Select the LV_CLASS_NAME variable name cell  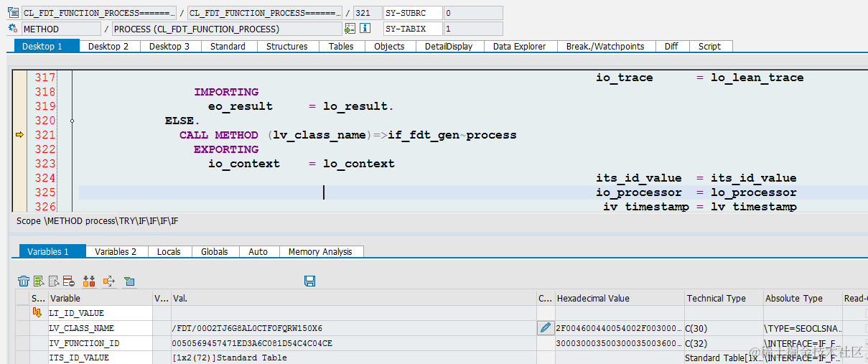(100, 328)
